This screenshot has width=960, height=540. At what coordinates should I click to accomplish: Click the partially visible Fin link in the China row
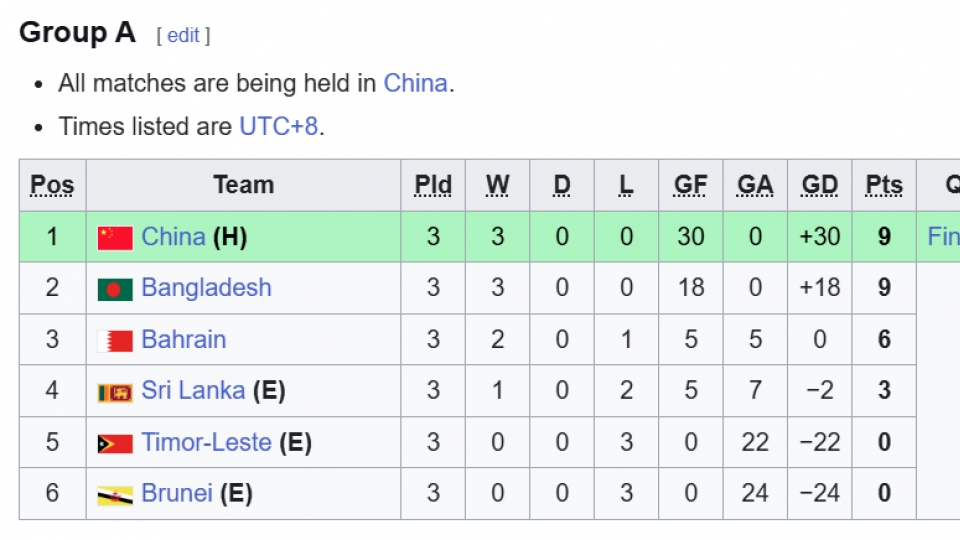[943, 237]
